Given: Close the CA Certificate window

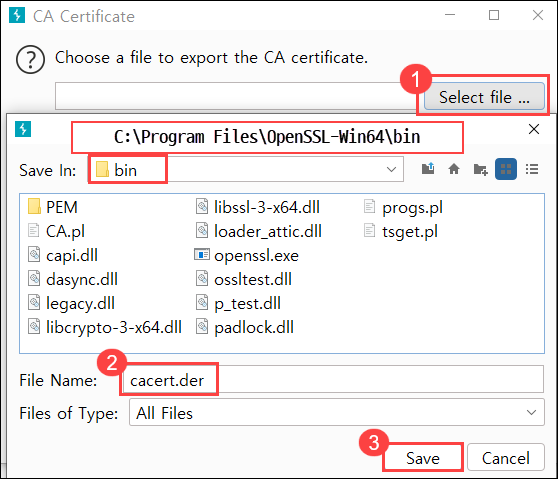Looking at the screenshot, I should pos(538,15).
